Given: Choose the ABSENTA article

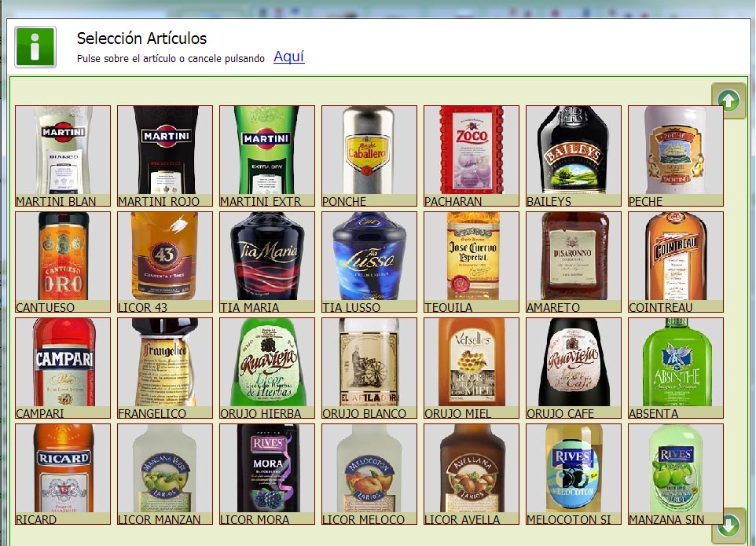Looking at the screenshot, I should (676, 368).
